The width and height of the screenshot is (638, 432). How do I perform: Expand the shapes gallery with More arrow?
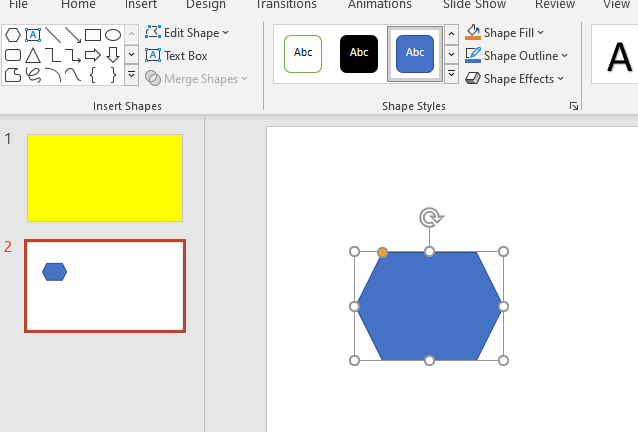tap(131, 75)
